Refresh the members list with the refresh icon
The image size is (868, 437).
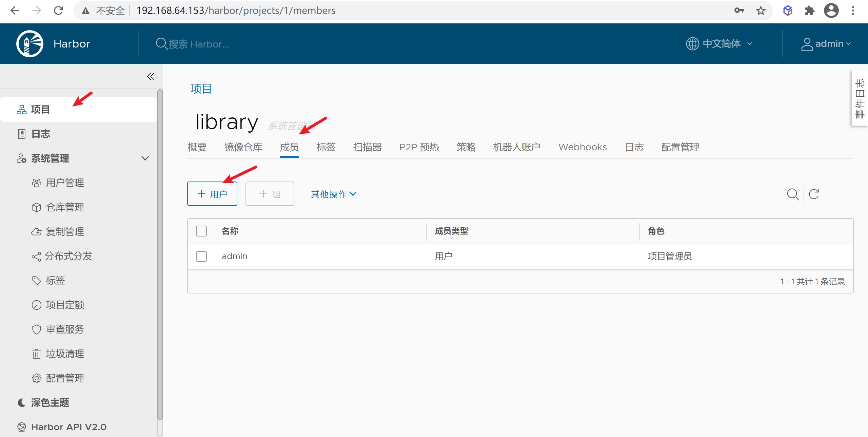tap(814, 194)
